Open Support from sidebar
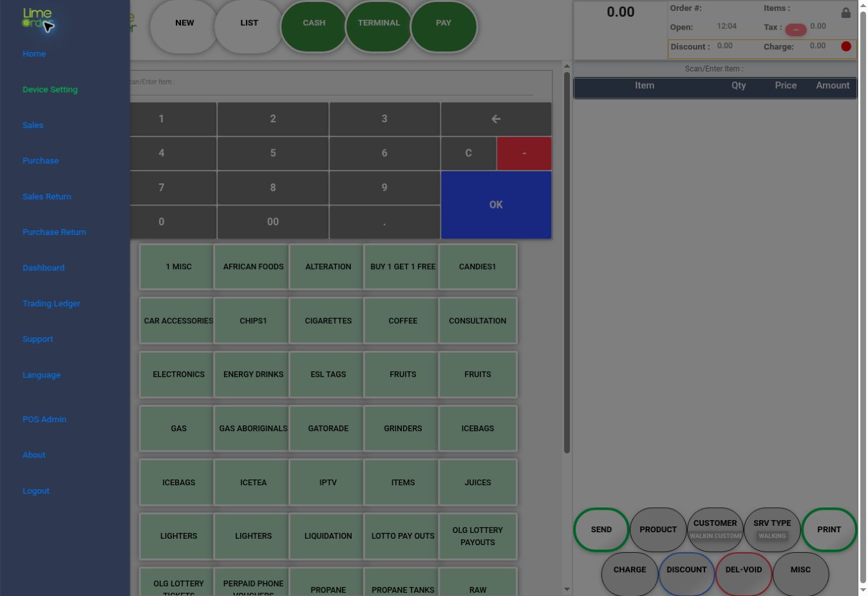The width and height of the screenshot is (868, 596). pos(38,339)
